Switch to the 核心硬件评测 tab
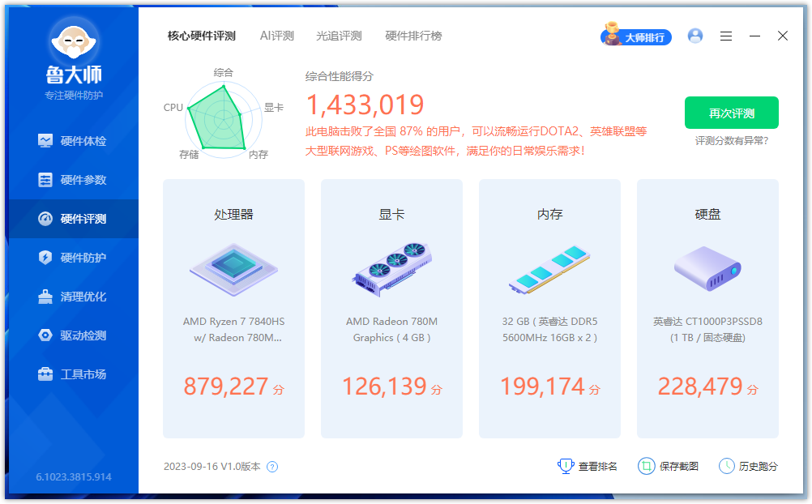Screen dimensions: 812x504 pyautogui.click(x=202, y=36)
